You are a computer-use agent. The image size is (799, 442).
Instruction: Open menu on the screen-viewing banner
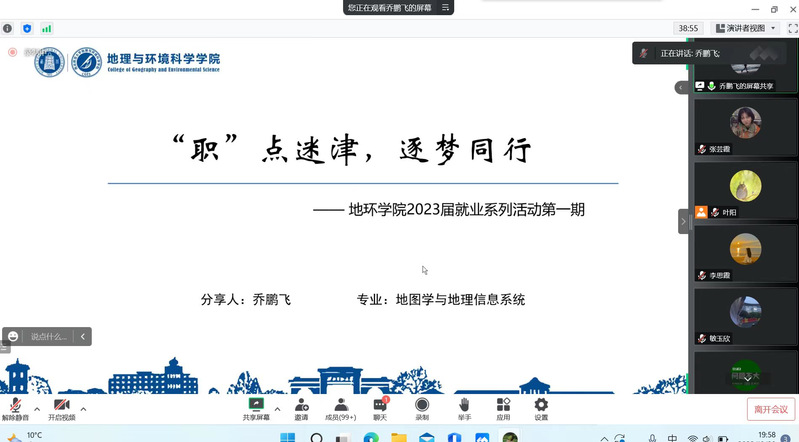point(446,8)
